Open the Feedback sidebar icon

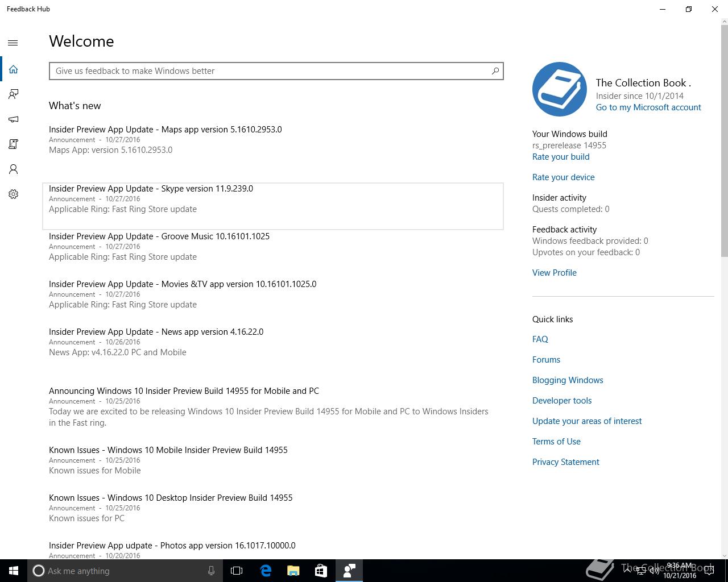13,94
